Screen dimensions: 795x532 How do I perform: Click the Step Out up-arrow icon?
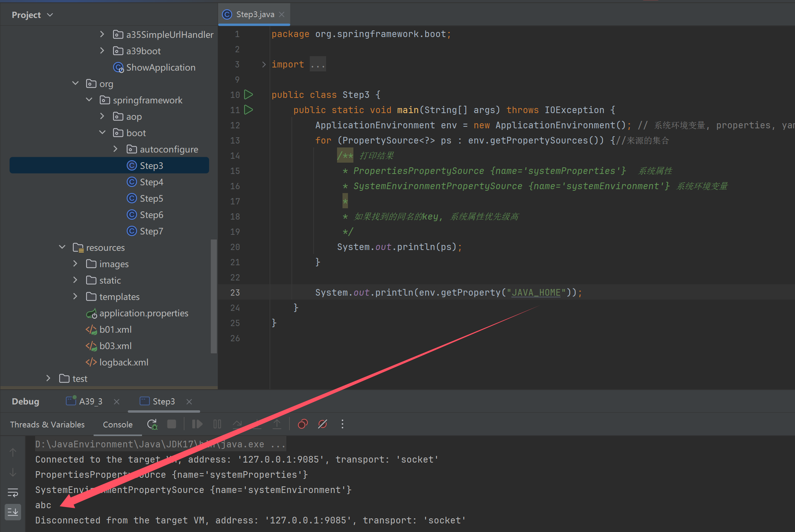pos(277,424)
